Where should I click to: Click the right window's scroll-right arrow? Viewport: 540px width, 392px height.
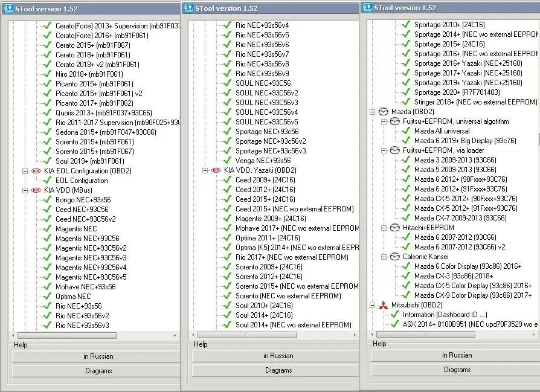click(x=533, y=334)
